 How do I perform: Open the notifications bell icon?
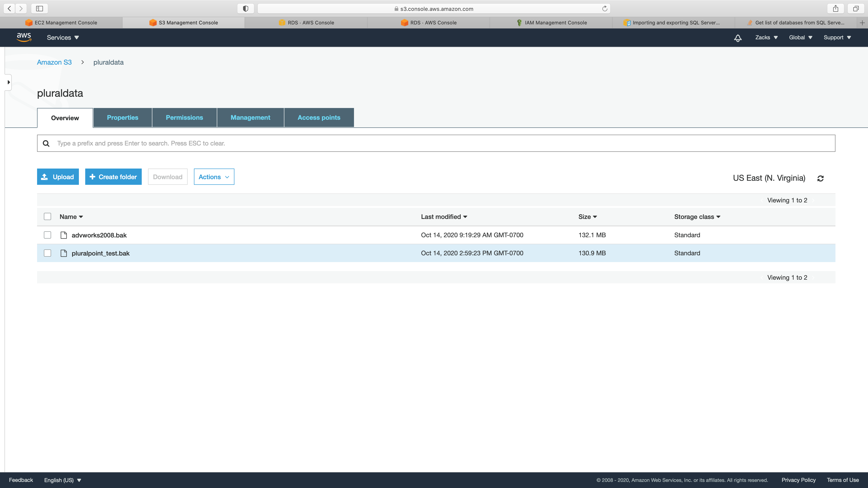click(x=738, y=38)
